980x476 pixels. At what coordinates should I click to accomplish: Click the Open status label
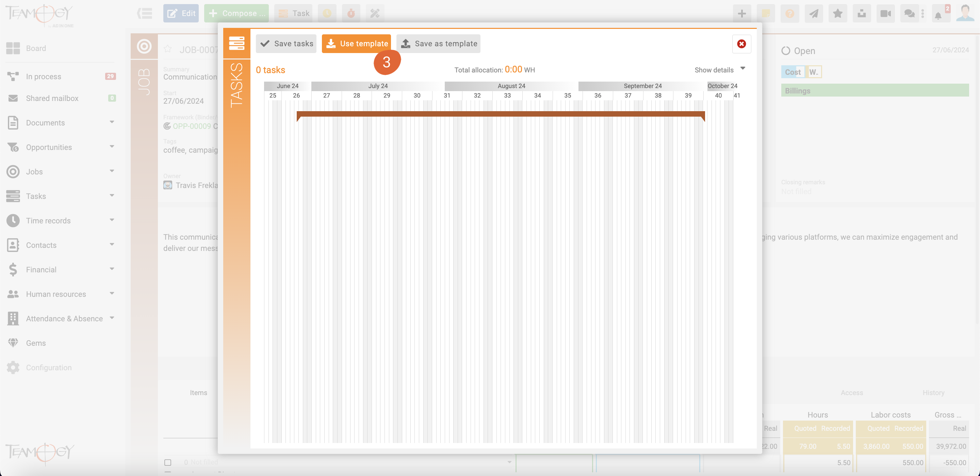[804, 51]
